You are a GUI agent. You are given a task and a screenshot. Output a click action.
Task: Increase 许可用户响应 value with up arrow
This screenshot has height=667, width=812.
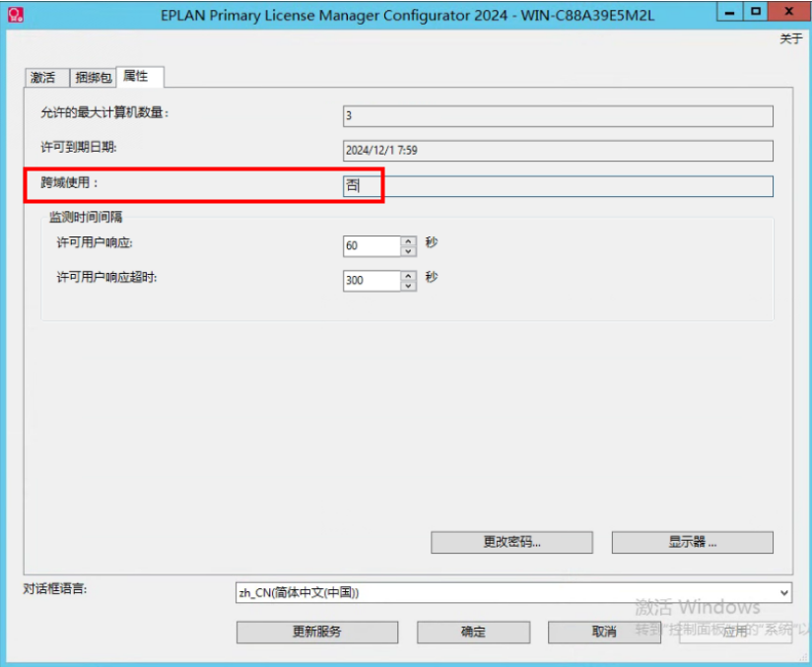pos(409,240)
